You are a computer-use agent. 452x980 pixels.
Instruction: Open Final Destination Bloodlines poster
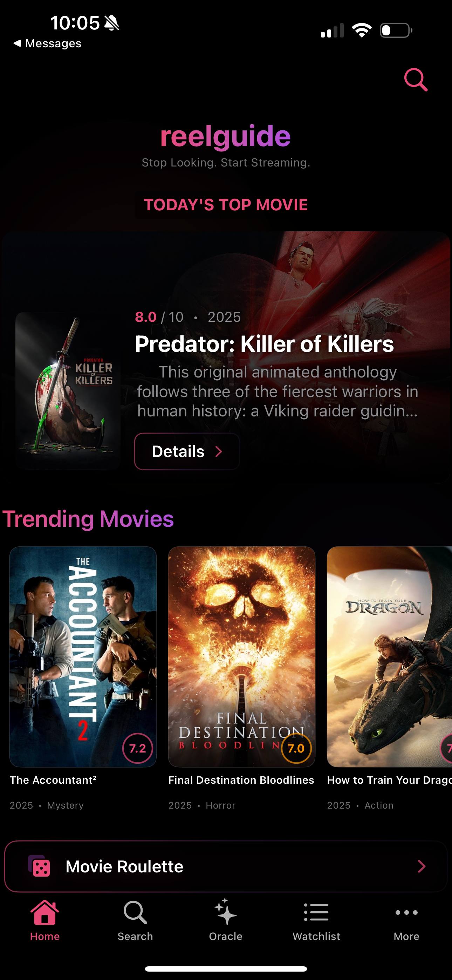242,656
